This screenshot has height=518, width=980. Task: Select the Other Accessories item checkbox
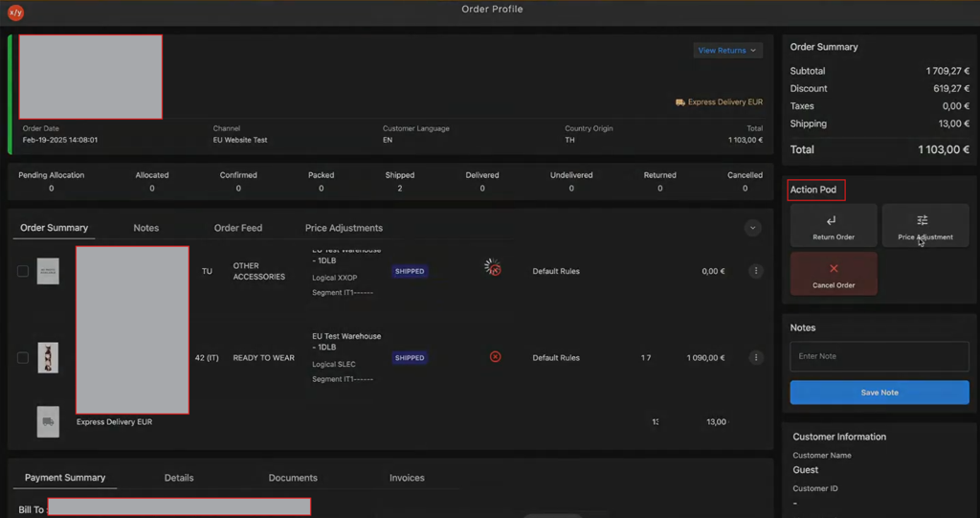[23, 271]
